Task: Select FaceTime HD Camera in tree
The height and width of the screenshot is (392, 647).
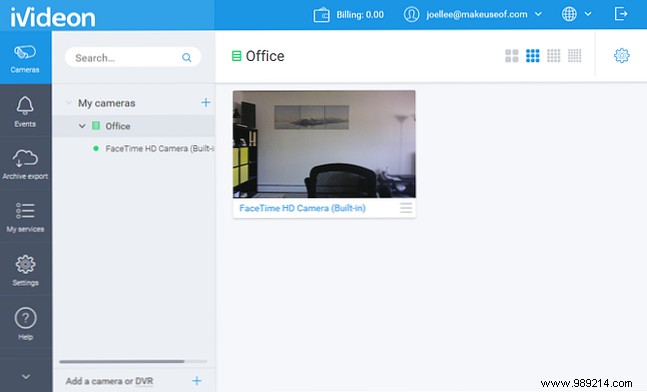Action: (x=159, y=149)
